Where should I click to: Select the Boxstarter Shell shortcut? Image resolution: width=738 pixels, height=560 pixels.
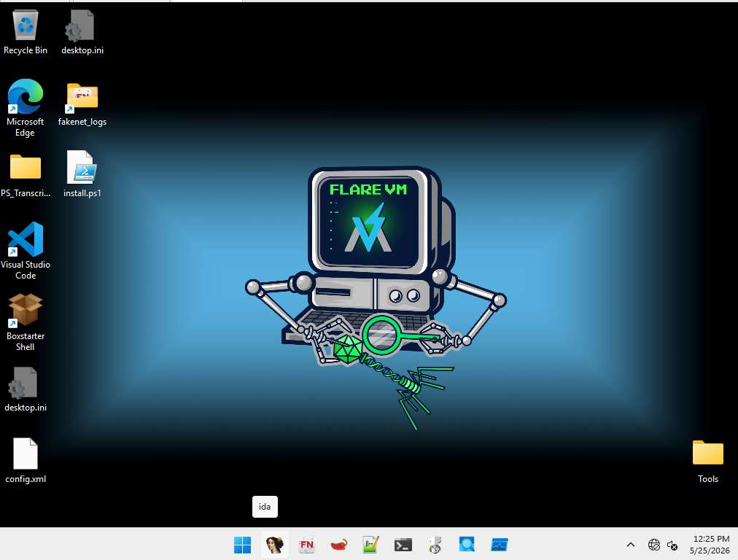point(26,323)
